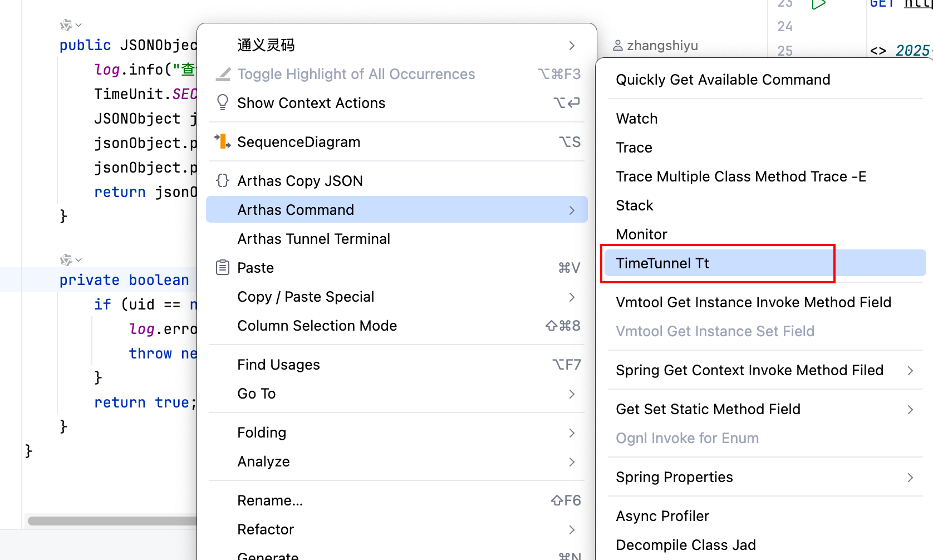Click the Paste clipboard icon
The height and width of the screenshot is (560, 933).
tap(223, 268)
